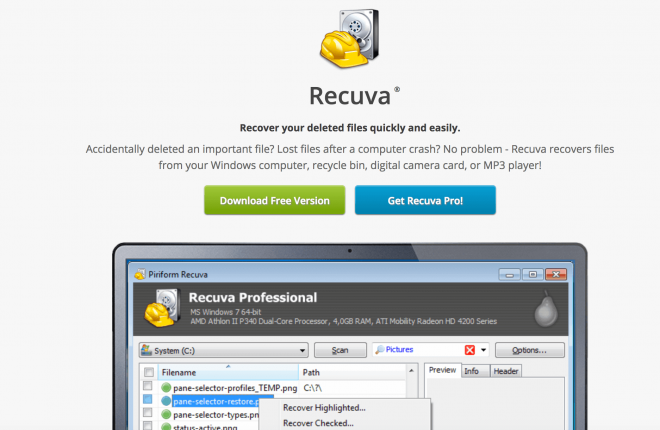Image resolution: width=660 pixels, height=430 pixels.
Task: Click the Piriform pear logo
Action: pyautogui.click(x=546, y=309)
